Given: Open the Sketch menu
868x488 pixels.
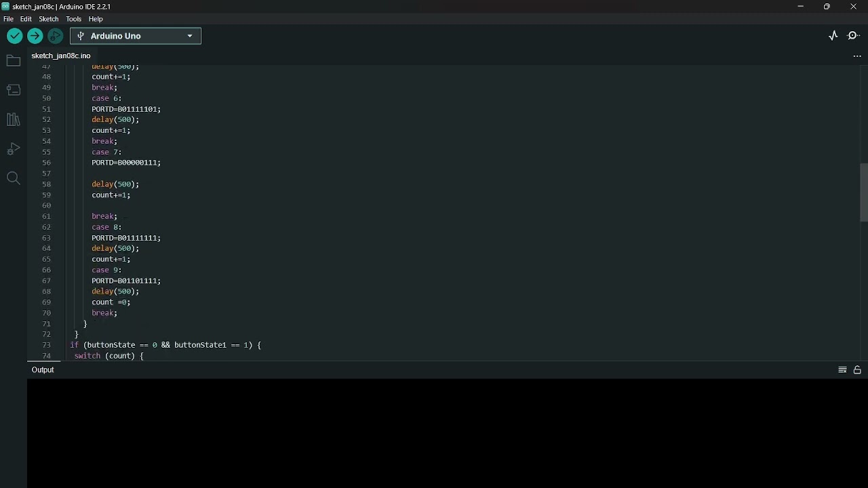Looking at the screenshot, I should coord(49,19).
